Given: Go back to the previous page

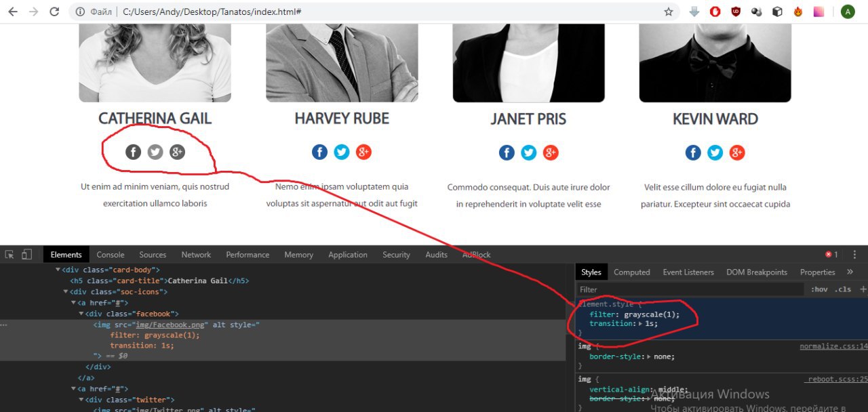Looking at the screenshot, I should tap(13, 12).
